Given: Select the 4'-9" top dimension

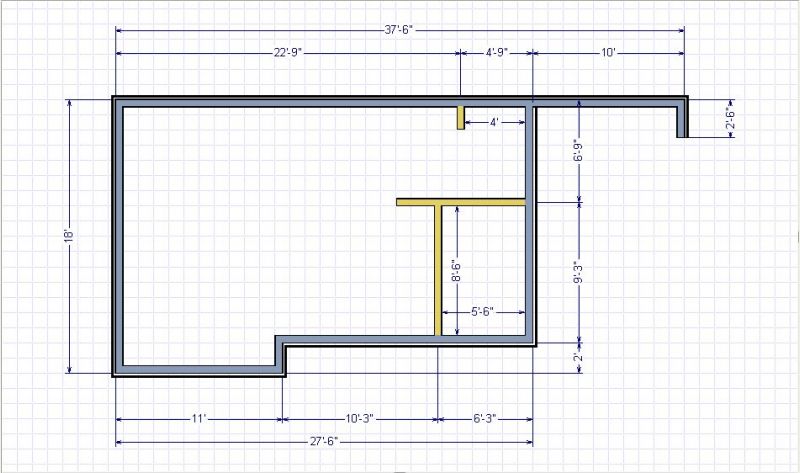Looking at the screenshot, I should tap(496, 53).
